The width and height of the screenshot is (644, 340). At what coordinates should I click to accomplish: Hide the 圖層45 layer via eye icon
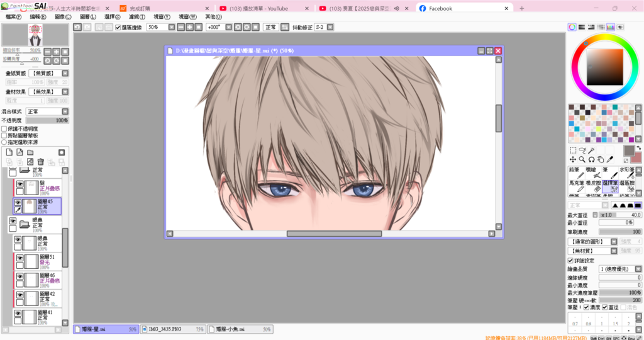pos(19,202)
